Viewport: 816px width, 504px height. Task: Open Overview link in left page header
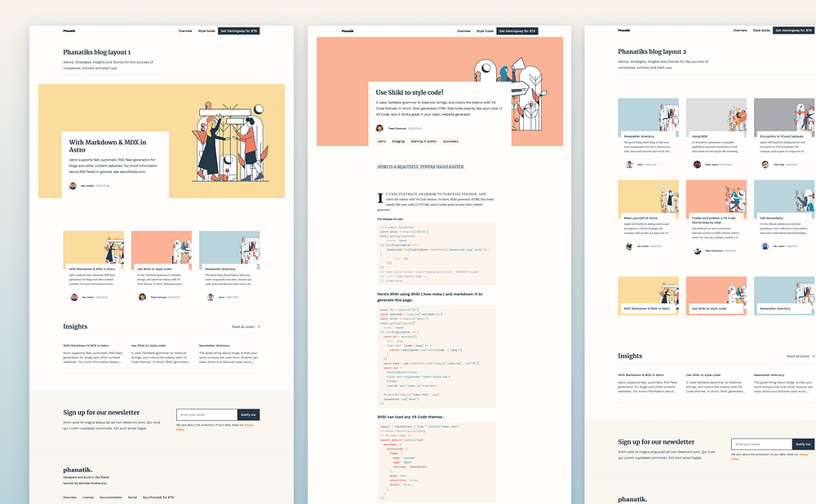tap(185, 31)
